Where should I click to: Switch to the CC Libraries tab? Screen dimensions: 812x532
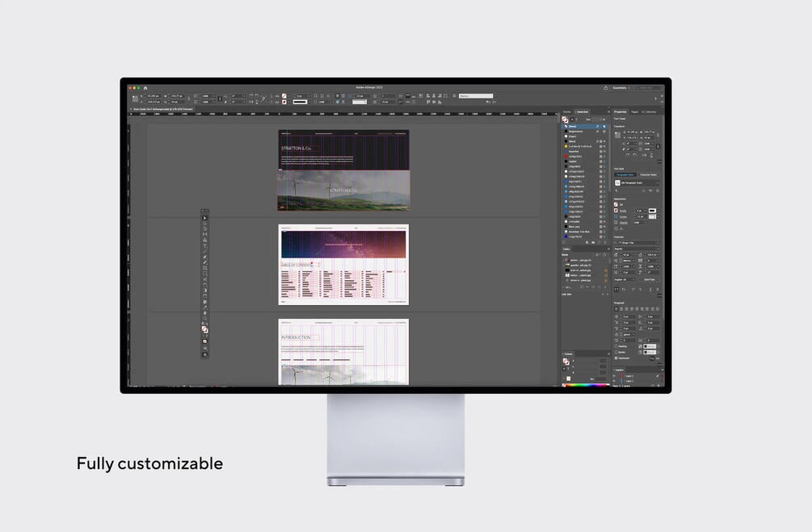[x=650, y=111]
